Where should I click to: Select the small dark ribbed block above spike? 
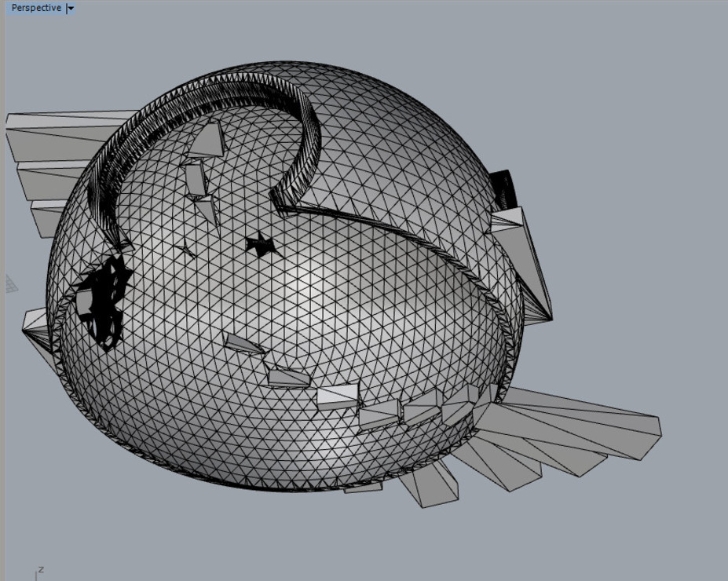click(502, 187)
